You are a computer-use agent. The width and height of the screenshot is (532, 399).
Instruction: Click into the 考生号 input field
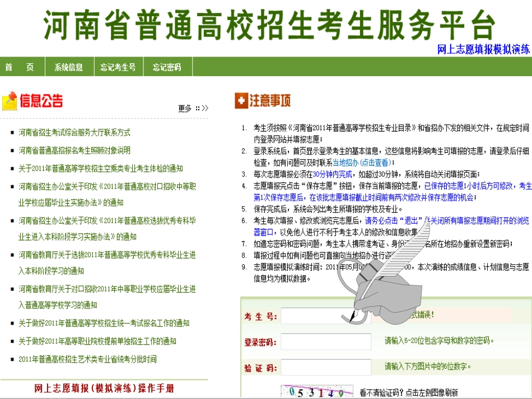pyautogui.click(x=326, y=316)
